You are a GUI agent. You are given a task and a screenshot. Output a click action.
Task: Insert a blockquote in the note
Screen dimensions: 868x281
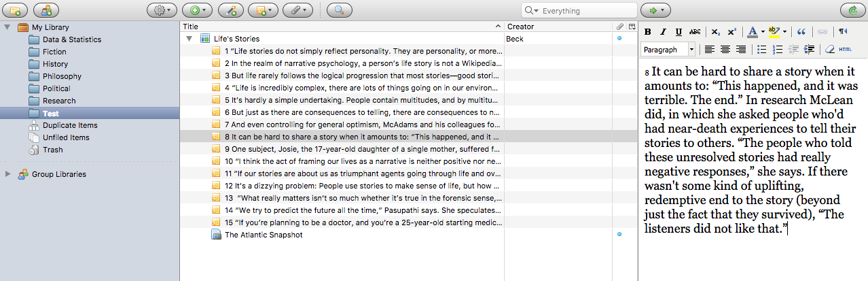(x=801, y=31)
